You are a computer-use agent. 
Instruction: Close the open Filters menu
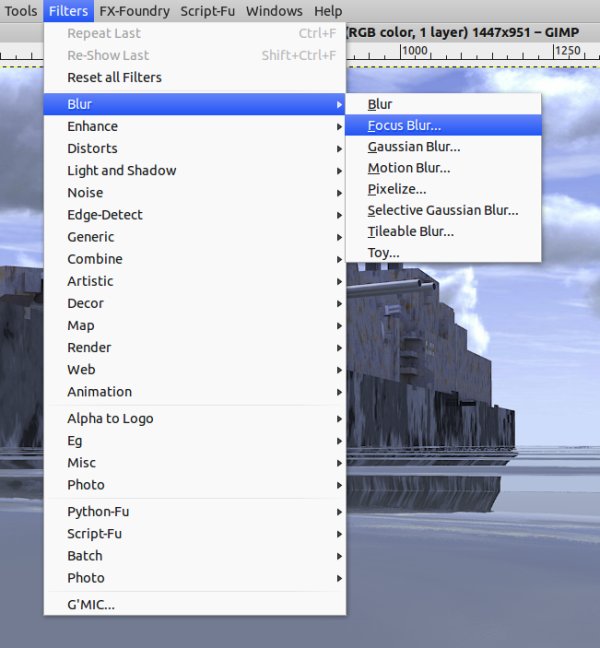pos(68,11)
